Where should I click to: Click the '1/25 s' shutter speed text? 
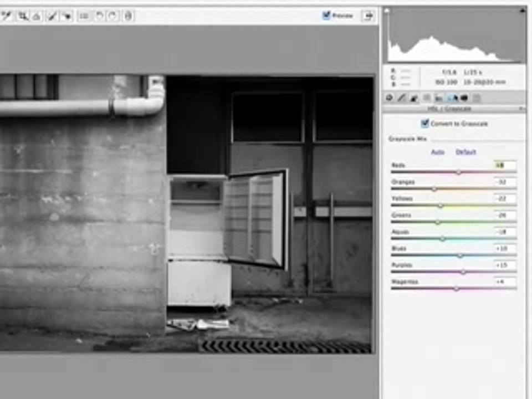point(472,72)
